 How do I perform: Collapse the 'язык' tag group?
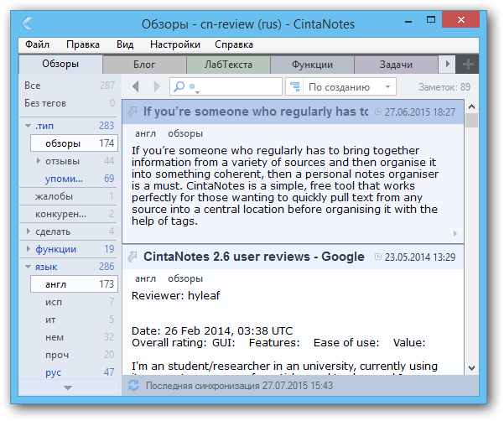pyautogui.click(x=29, y=267)
